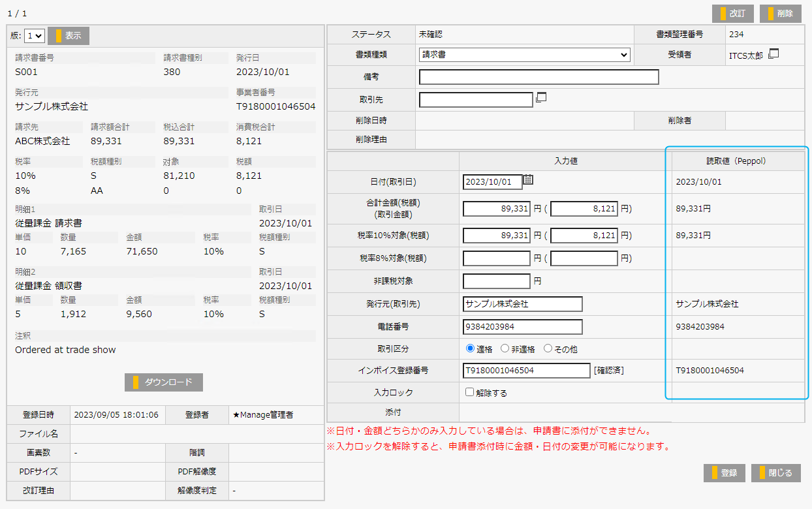812x509 pixels.
Task: Click the empty 税率8%対象 amount field
Action: point(495,258)
